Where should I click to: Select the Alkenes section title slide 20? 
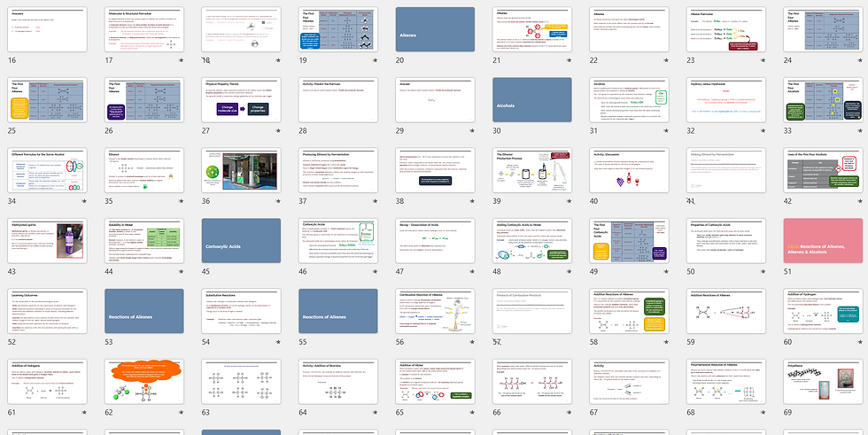435,30
